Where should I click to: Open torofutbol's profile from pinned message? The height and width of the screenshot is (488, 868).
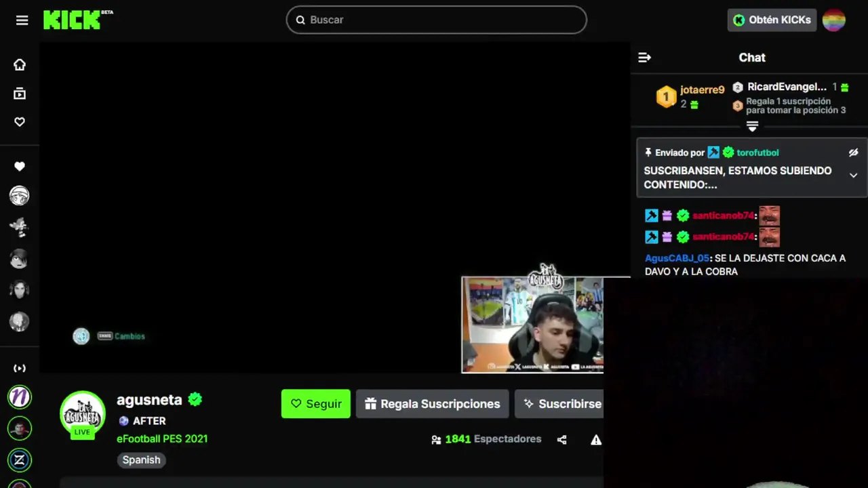pos(758,152)
